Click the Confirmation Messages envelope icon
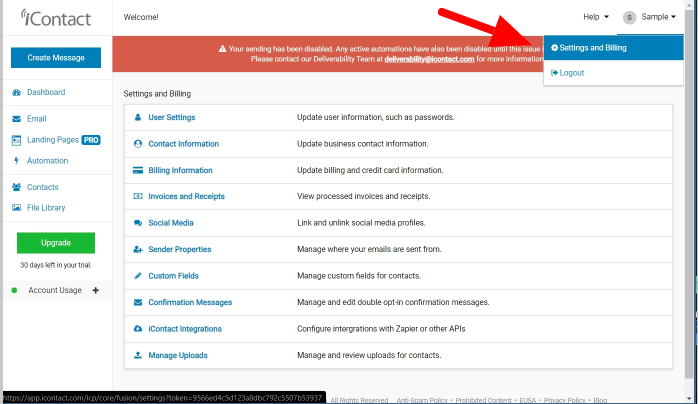This screenshot has height=404, width=698. (x=138, y=303)
